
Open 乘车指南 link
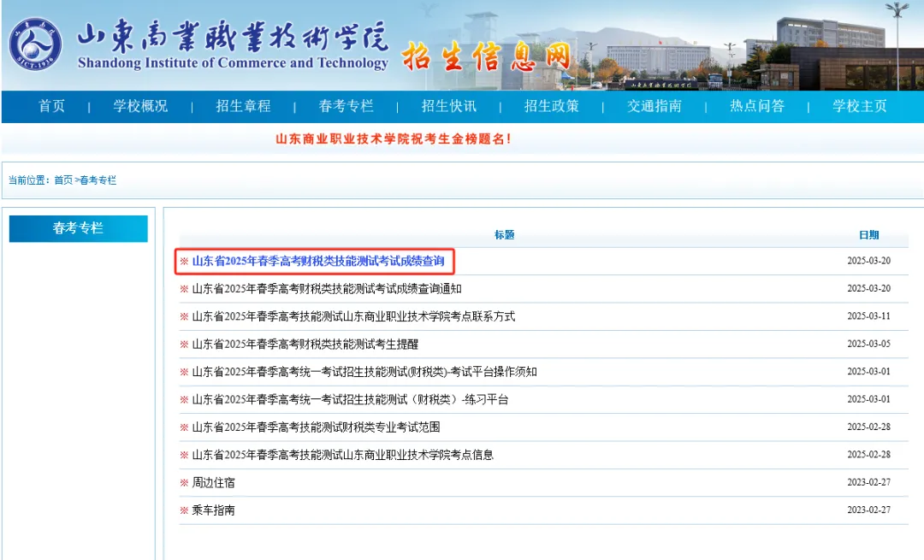[213, 510]
